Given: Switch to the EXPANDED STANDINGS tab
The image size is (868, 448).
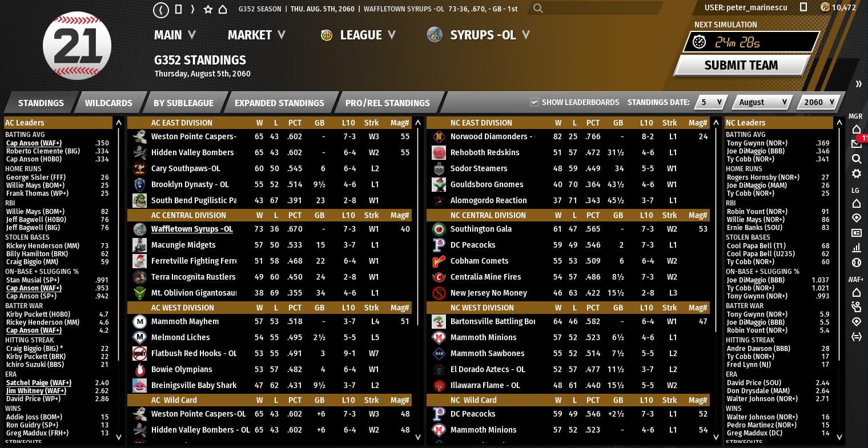Looking at the screenshot, I should pos(279,103).
